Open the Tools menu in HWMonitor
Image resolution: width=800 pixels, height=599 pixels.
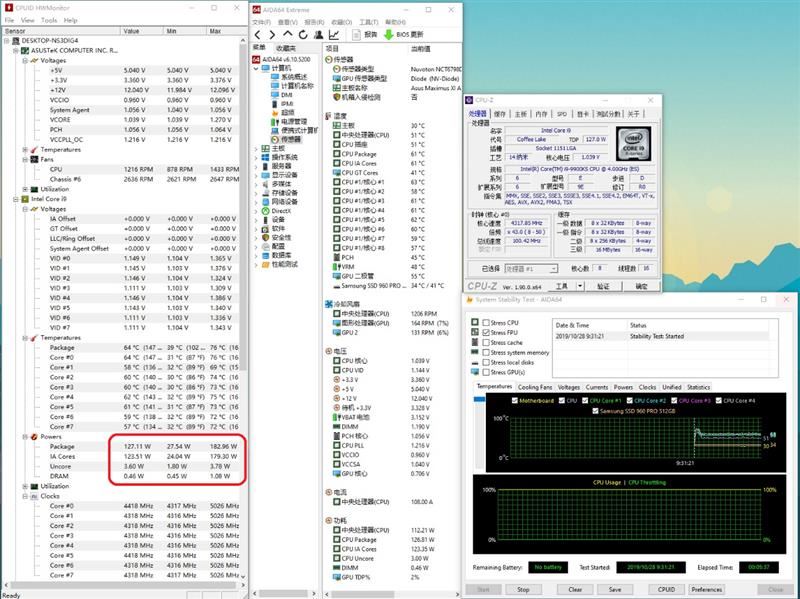49,20
